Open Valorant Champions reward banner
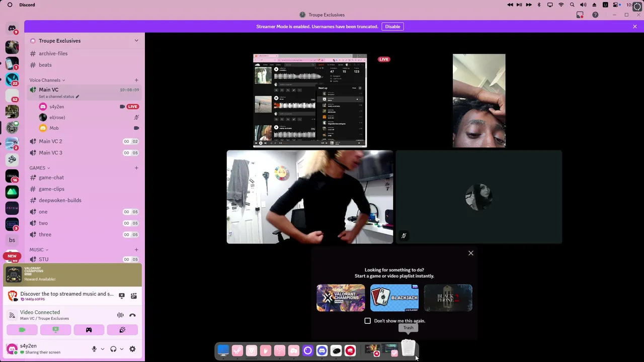 pyautogui.click(x=73, y=275)
